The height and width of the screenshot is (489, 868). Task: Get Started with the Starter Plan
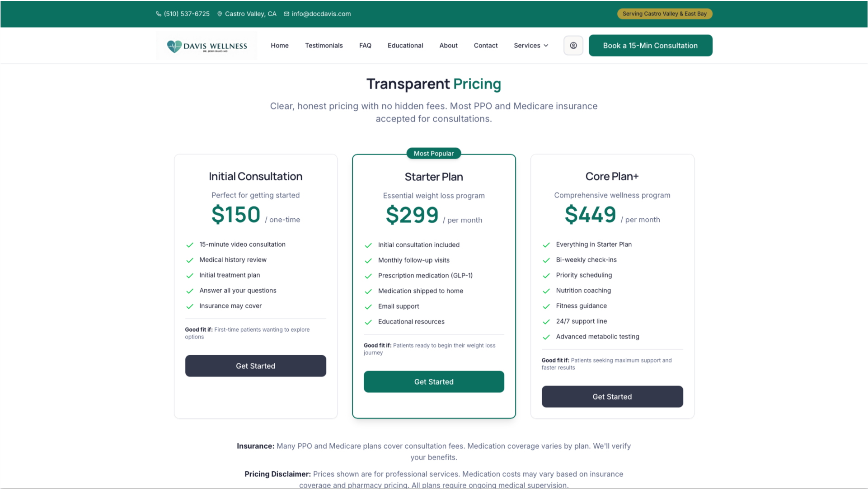(434, 382)
